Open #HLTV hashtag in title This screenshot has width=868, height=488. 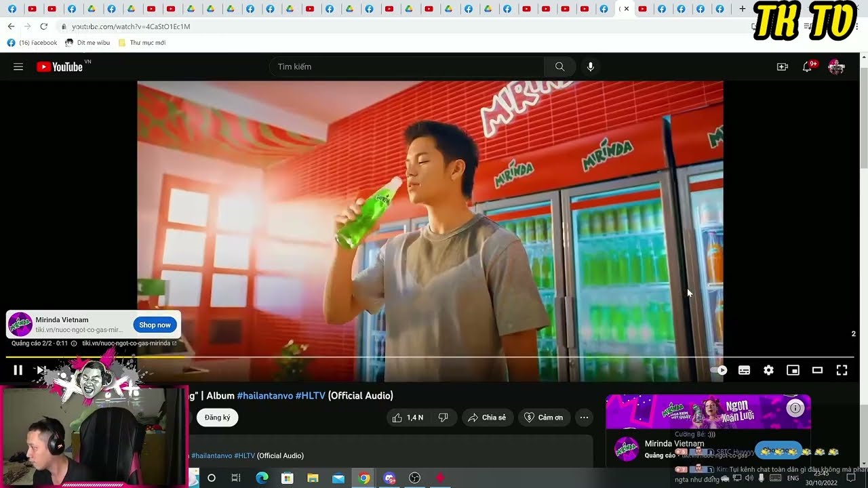coord(311,396)
